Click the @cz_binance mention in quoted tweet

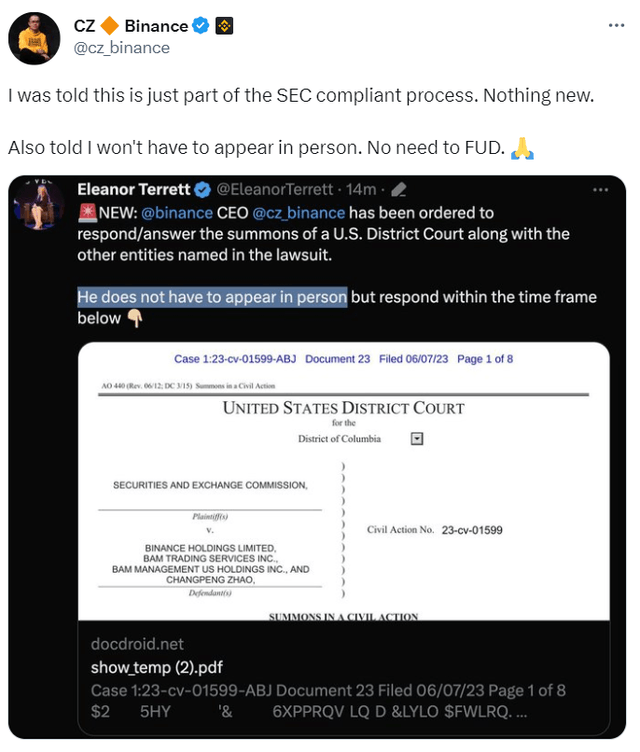pyautogui.click(x=299, y=212)
